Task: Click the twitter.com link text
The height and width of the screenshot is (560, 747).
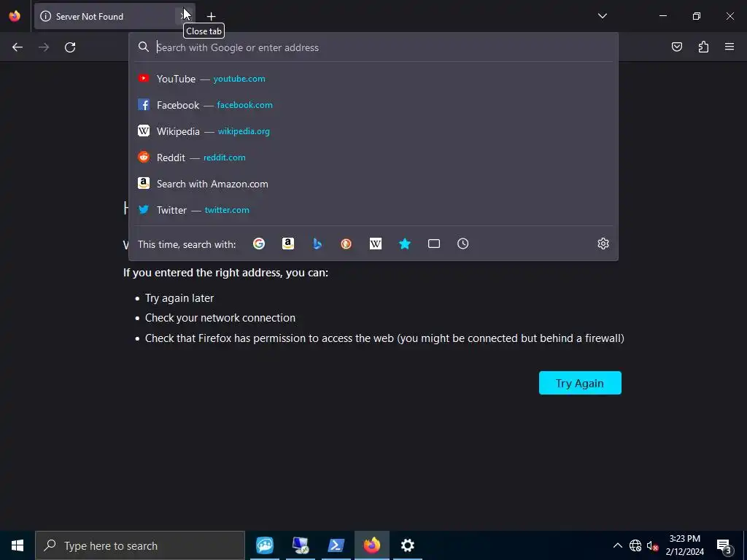Action: (x=227, y=210)
